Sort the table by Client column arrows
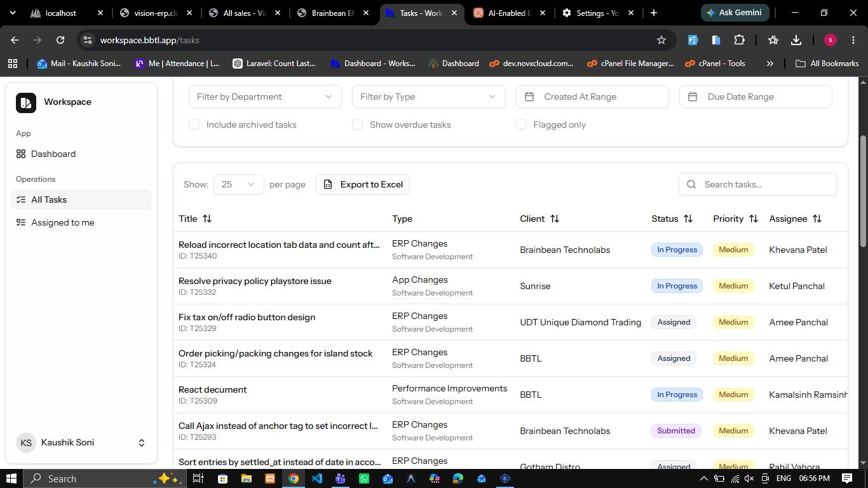The height and width of the screenshot is (488, 868). point(555,219)
